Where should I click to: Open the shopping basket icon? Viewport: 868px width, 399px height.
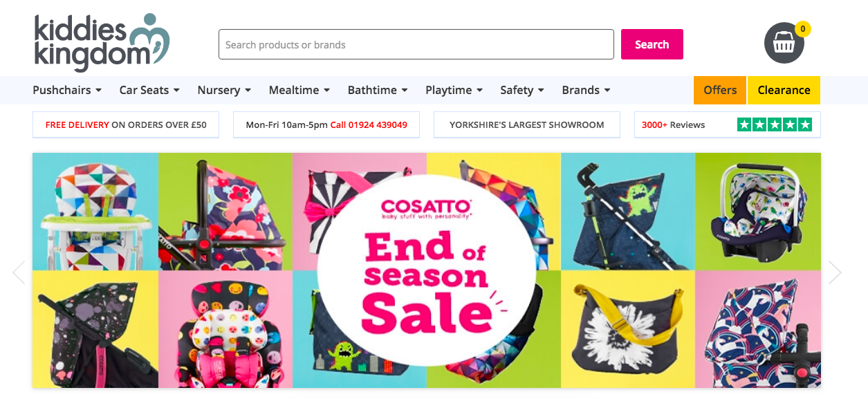pyautogui.click(x=784, y=44)
